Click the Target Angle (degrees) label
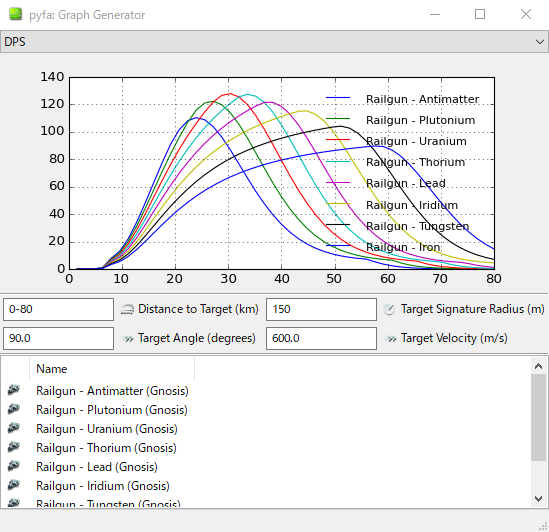This screenshot has height=532, width=549. tap(197, 338)
